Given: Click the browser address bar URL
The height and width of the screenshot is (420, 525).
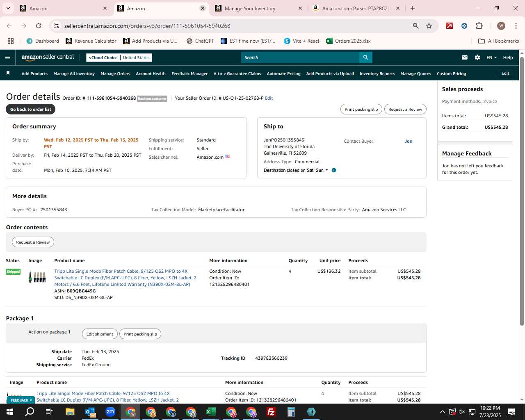Looking at the screenshot, I should 147,26.
